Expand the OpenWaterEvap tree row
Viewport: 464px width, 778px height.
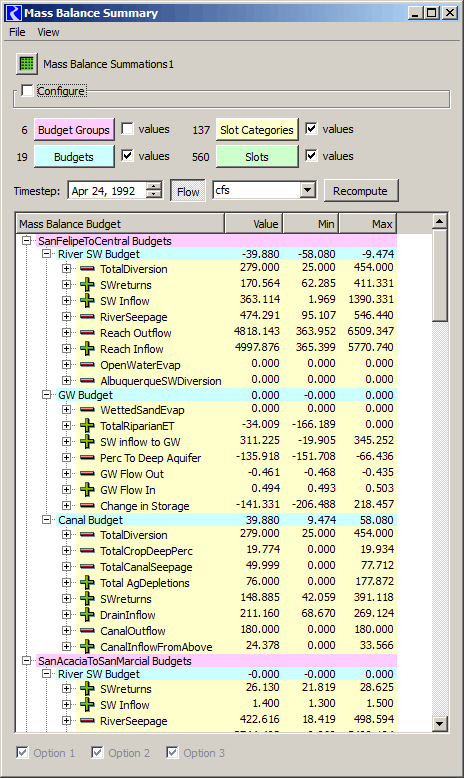click(66, 365)
